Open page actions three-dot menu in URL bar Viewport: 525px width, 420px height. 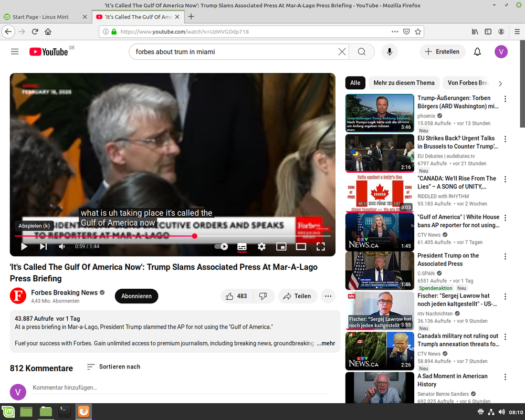point(395,31)
